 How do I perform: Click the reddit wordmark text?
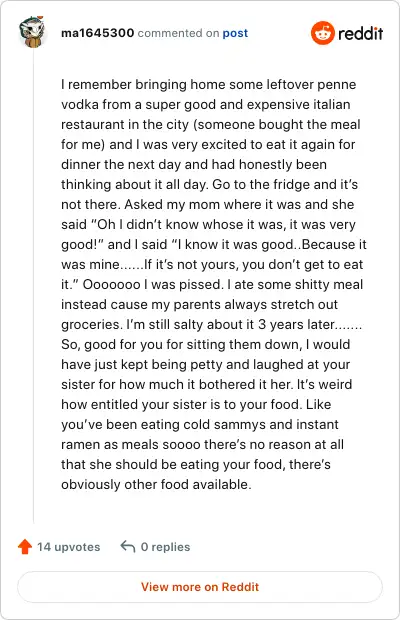point(360,34)
